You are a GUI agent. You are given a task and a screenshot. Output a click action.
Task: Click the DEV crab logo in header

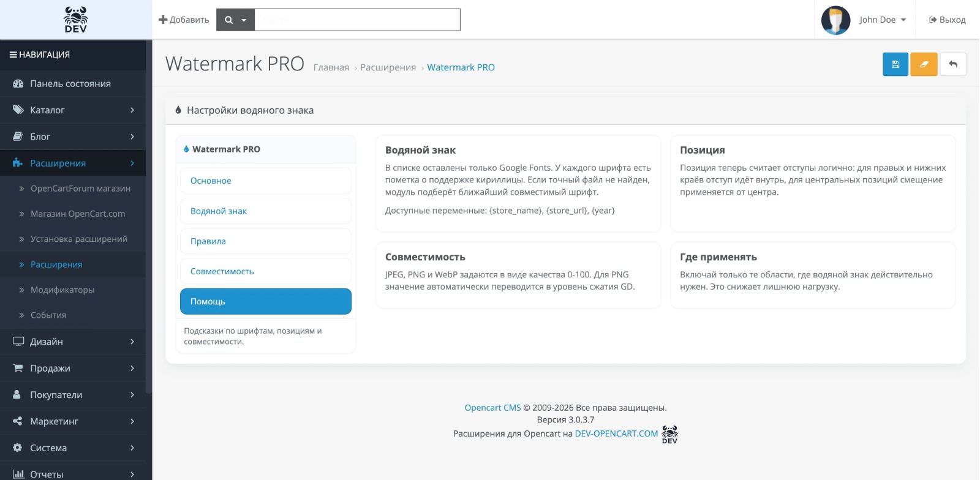pos(75,20)
